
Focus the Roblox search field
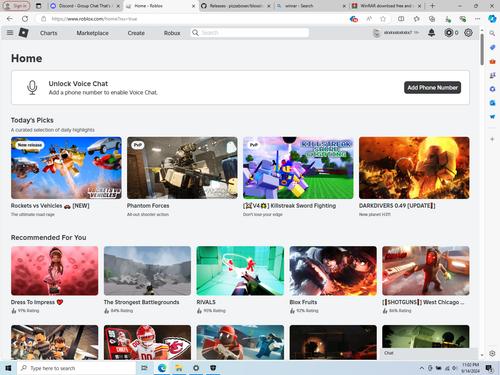[x=250, y=33]
